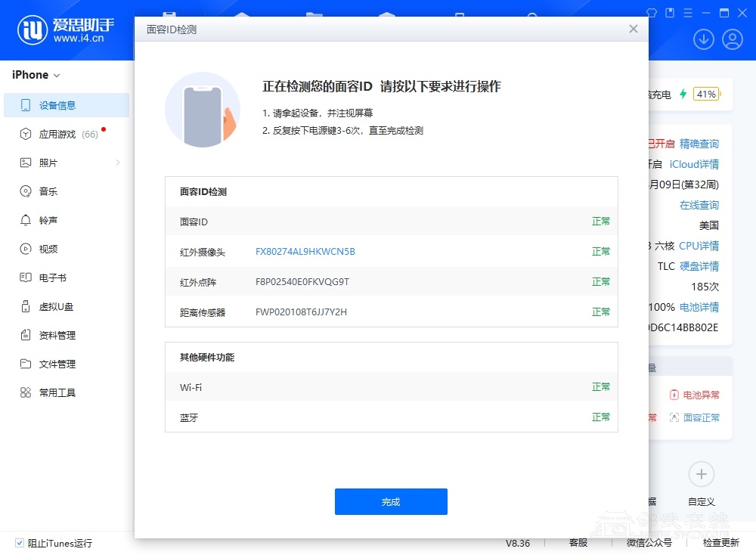Open 铃声 ringtone section
The height and width of the screenshot is (555, 756).
48,220
